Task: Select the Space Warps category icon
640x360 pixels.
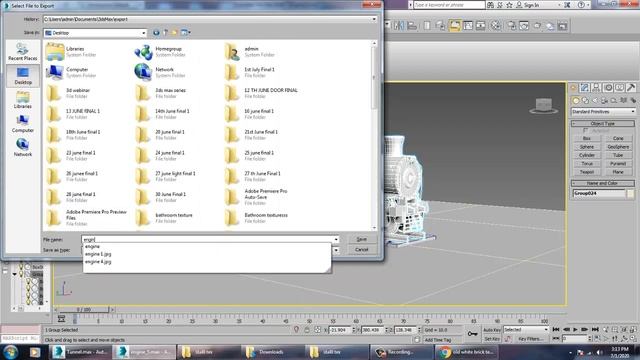Action: (624, 100)
